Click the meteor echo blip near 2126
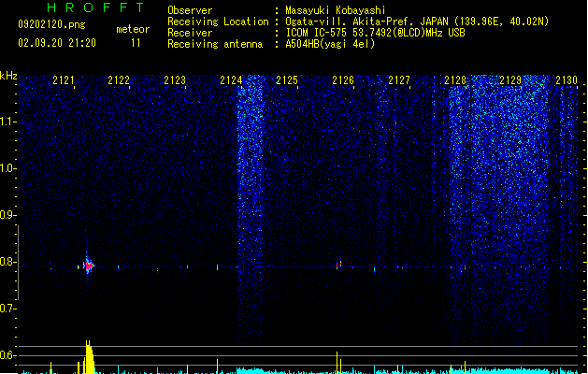Viewport: 588px width, 374px height. click(x=338, y=265)
